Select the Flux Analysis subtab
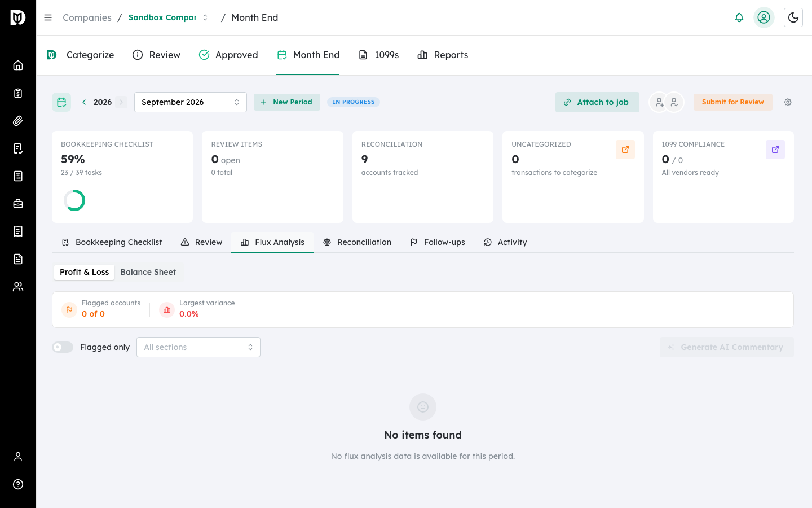812x508 pixels. click(272, 242)
